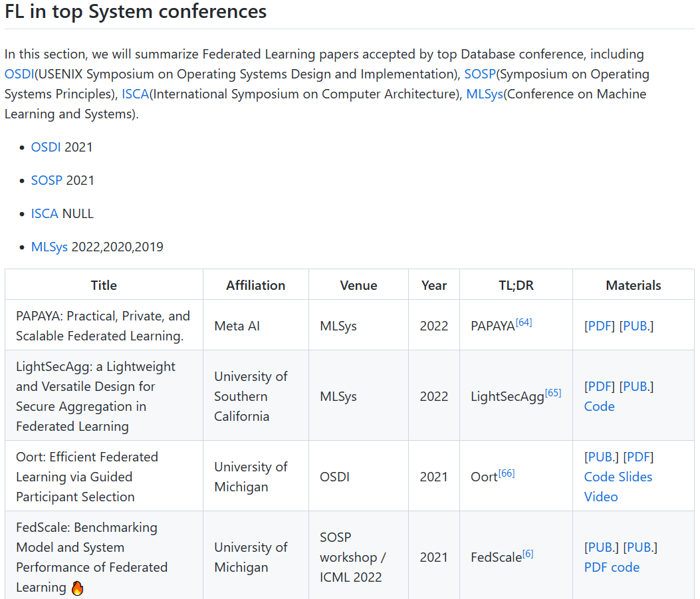Open the PDF link for PAPAYA paper
This screenshot has height=599, width=700.
[x=600, y=326]
